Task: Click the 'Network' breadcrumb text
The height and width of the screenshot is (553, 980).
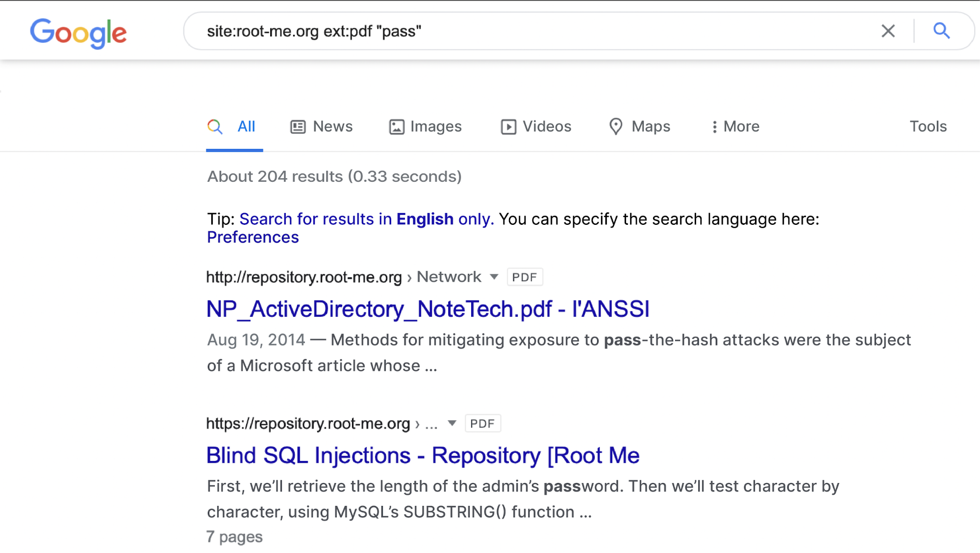Action: click(x=449, y=277)
